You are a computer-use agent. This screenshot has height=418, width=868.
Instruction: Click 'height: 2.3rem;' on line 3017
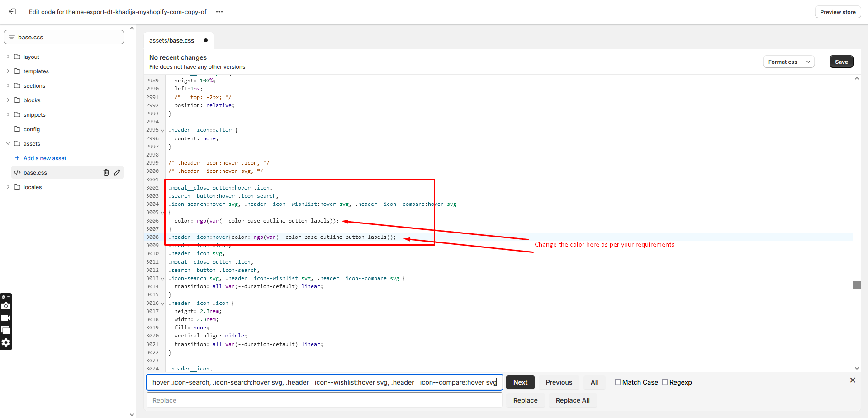198,311
